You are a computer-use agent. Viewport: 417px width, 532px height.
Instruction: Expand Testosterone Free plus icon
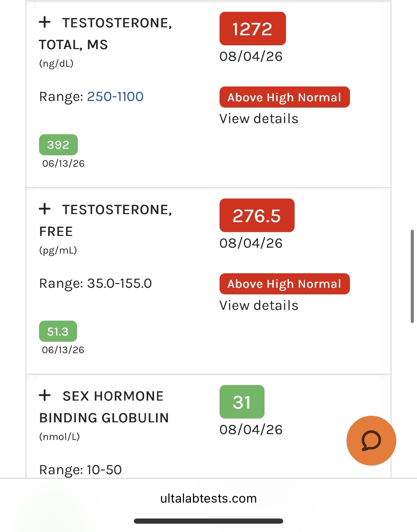[x=45, y=209]
